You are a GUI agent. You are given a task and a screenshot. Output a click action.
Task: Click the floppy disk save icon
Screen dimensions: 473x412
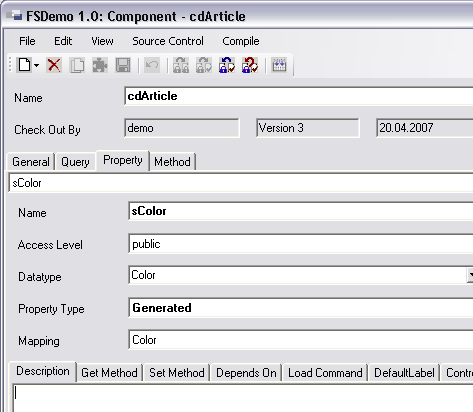coord(123,65)
